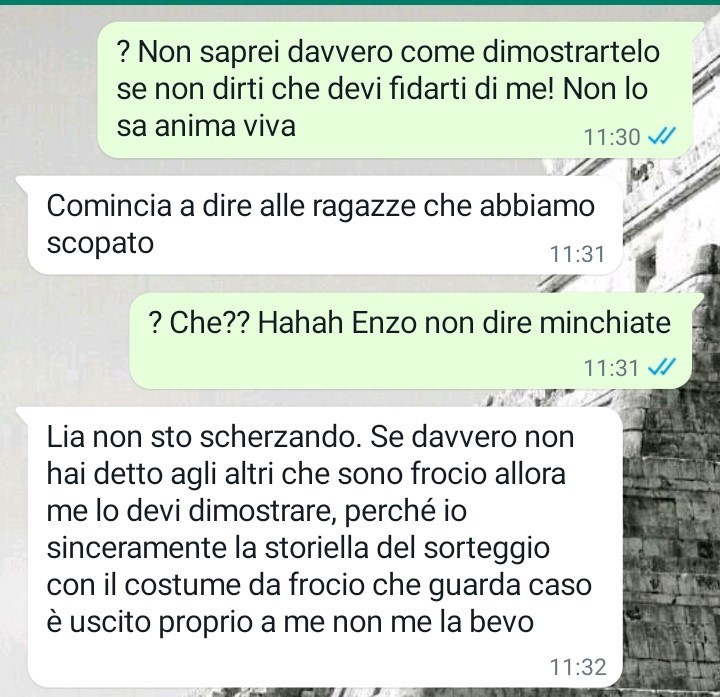Select the 'Non saprei davvero come dimostrartelo' message
Image resolution: width=720 pixels, height=697 pixels.
click(394, 90)
